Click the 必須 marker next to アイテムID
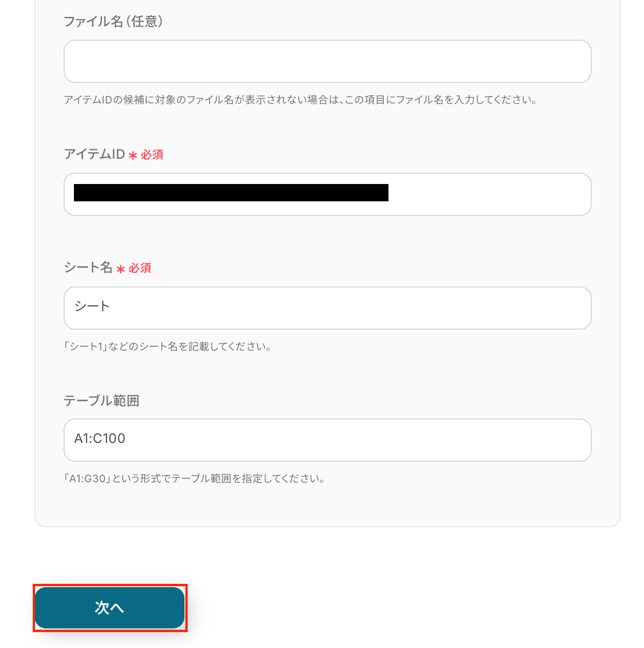Image resolution: width=644 pixels, height=648 pixels. click(x=152, y=155)
